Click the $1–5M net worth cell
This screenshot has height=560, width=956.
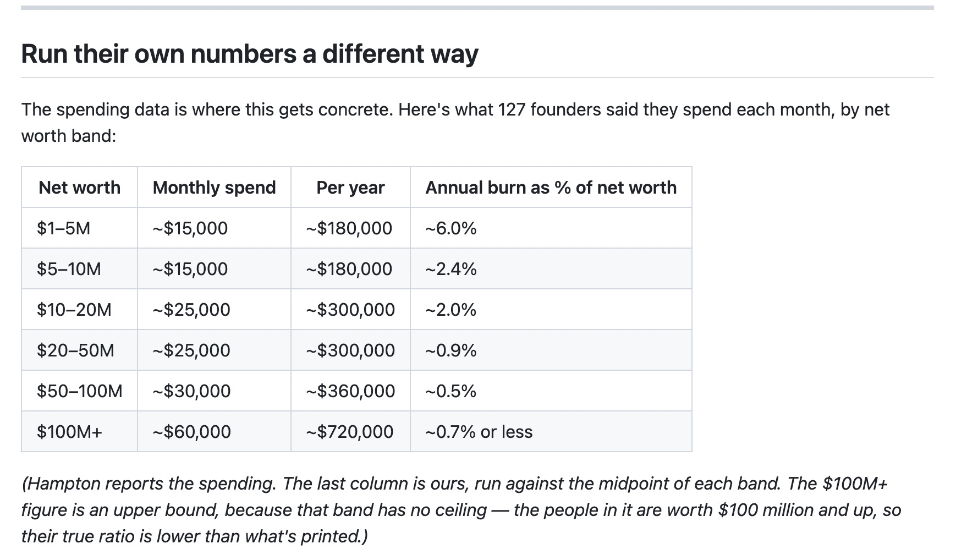coord(79,228)
